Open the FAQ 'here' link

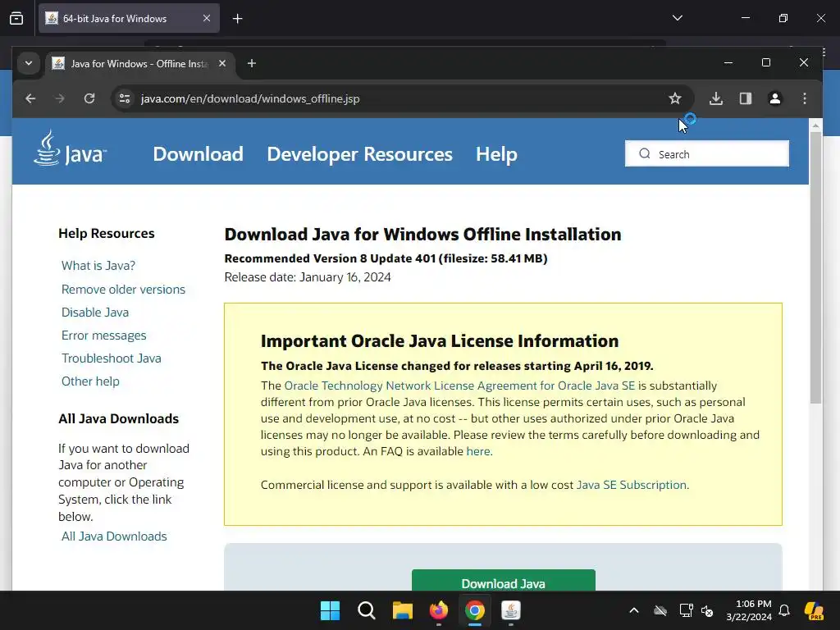478,452
